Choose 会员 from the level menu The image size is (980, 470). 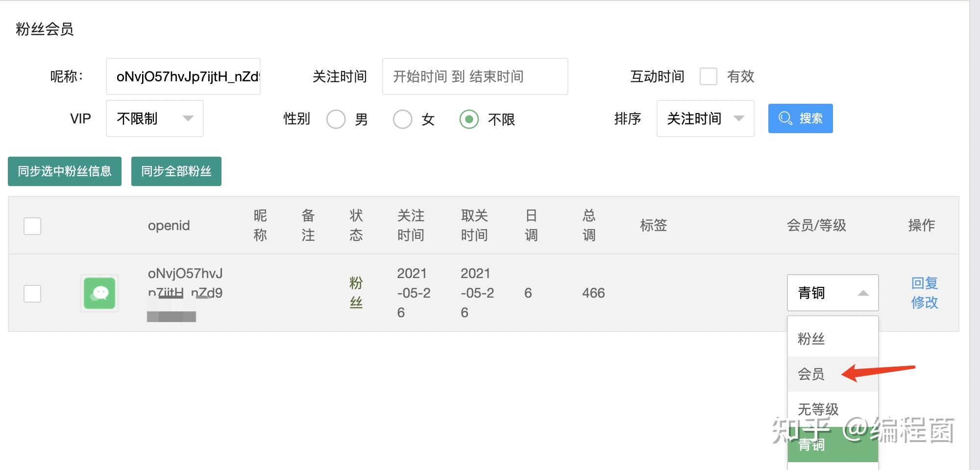[x=811, y=374]
